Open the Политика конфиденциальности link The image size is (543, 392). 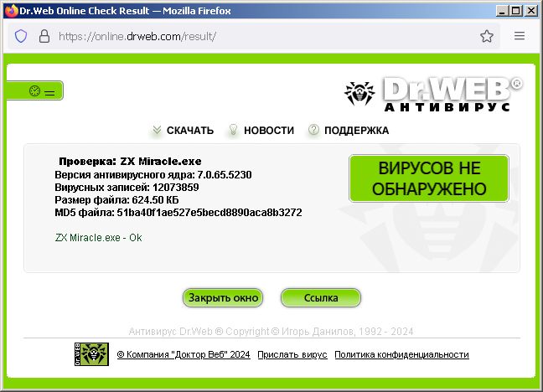(401, 355)
